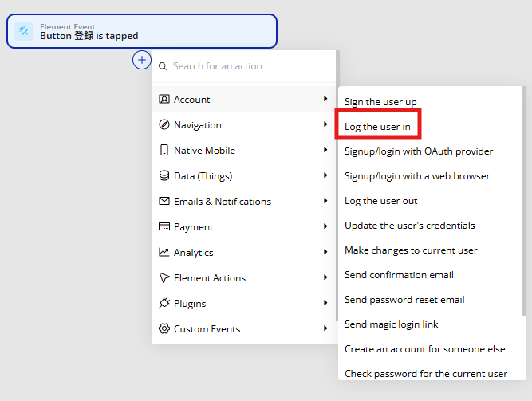Choose Send password reset email

[404, 300]
